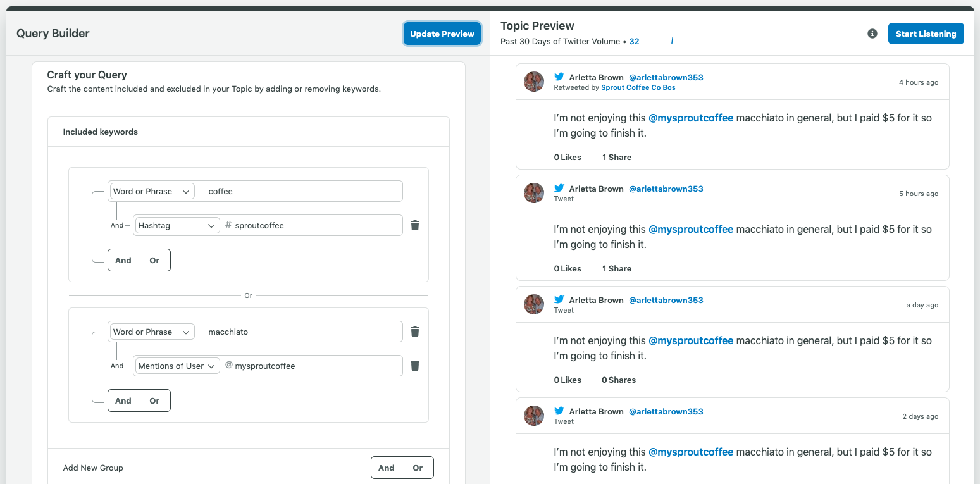Open @arlettabrown353 on the a day ago tweet
The image size is (980, 484).
click(666, 300)
